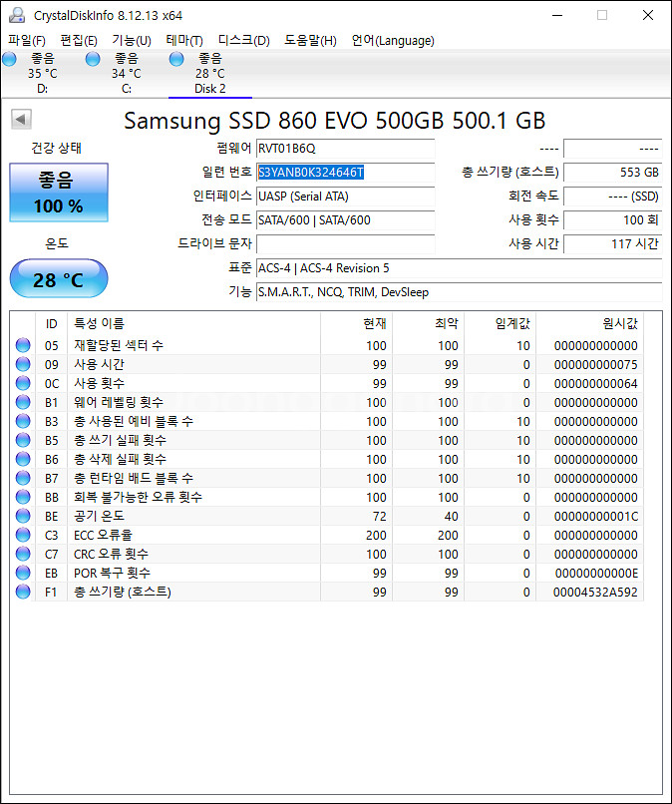The image size is (672, 804).
Task: Click the 28 °C temperature button
Action: point(59,279)
